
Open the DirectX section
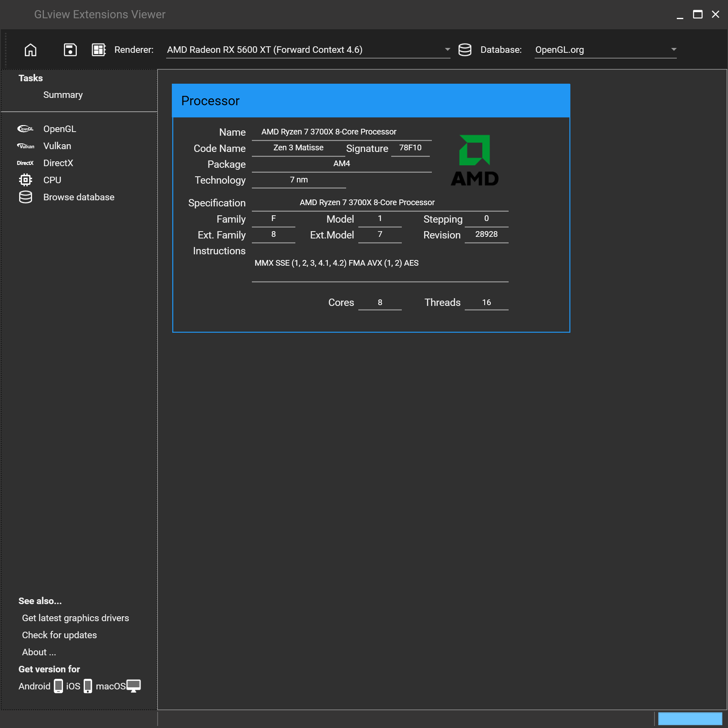(58, 163)
